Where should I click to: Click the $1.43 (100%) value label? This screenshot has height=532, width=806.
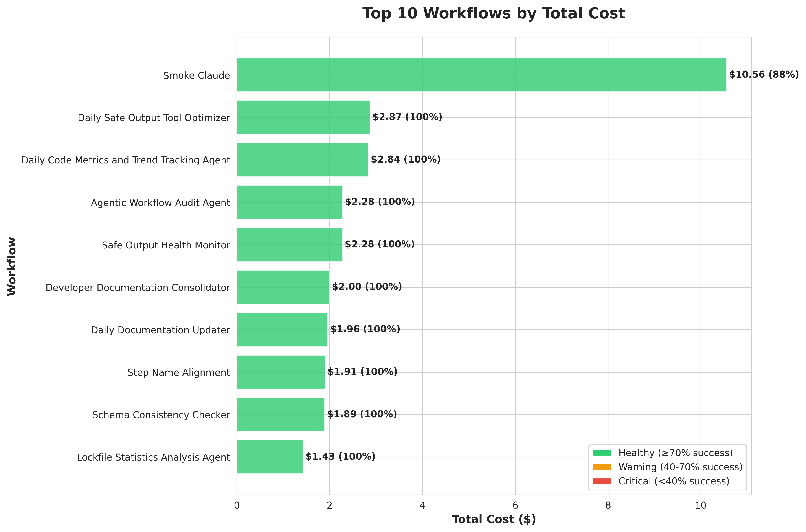[340, 457]
